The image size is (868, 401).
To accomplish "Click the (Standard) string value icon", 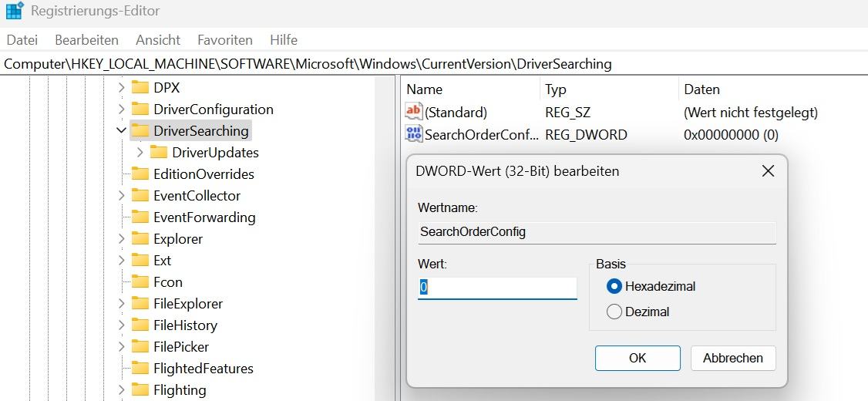I will pos(414,112).
